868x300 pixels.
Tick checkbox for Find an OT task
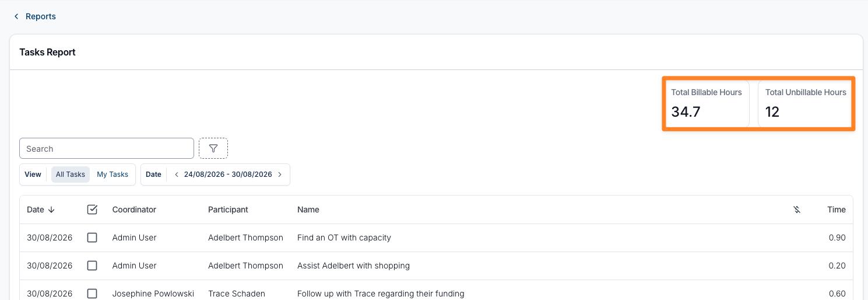tap(92, 238)
